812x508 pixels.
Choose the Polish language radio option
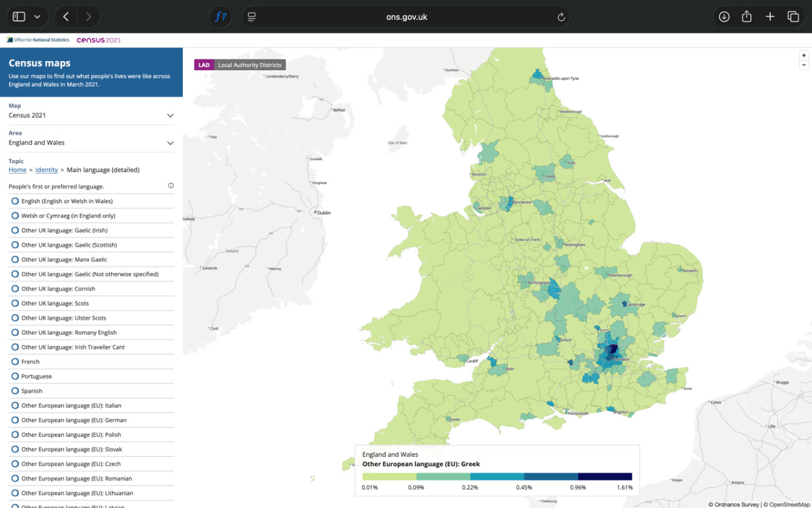tap(15, 434)
